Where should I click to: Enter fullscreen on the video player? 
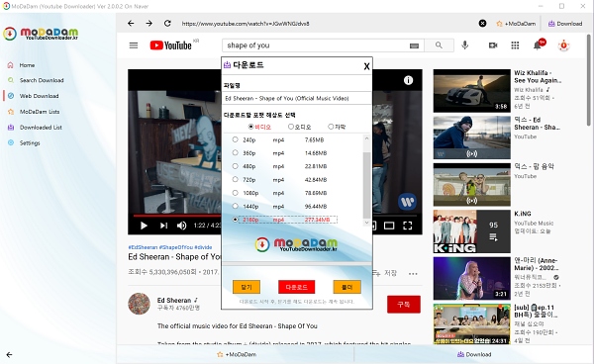point(407,226)
